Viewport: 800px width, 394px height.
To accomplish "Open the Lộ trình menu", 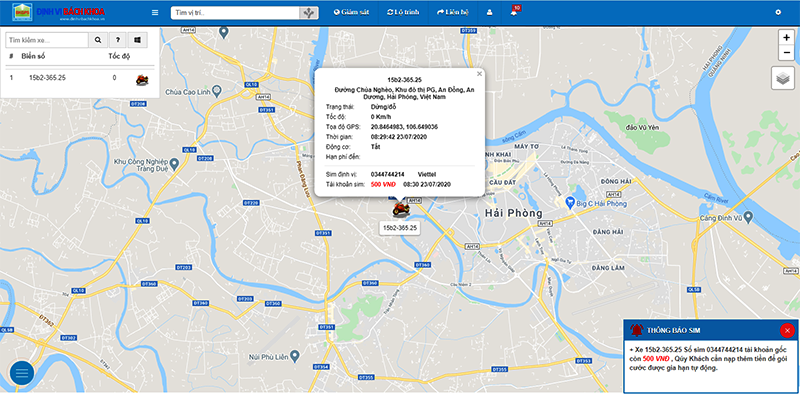I will (403, 12).
